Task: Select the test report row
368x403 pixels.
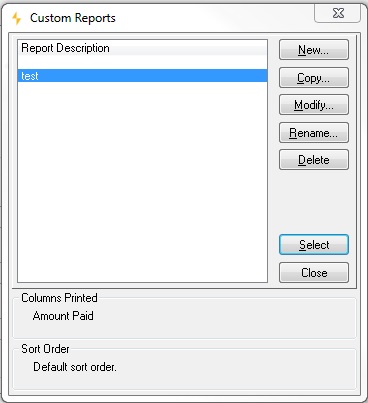Action: point(142,76)
